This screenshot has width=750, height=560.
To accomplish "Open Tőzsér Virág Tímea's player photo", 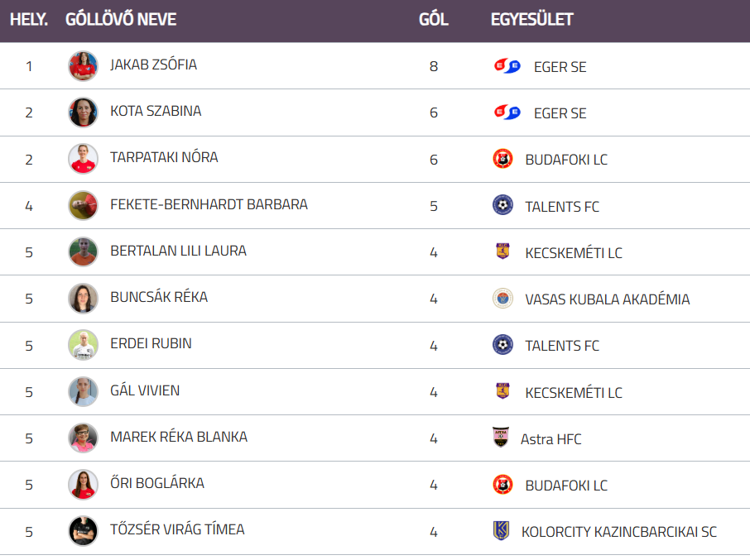I will pyautogui.click(x=83, y=531).
